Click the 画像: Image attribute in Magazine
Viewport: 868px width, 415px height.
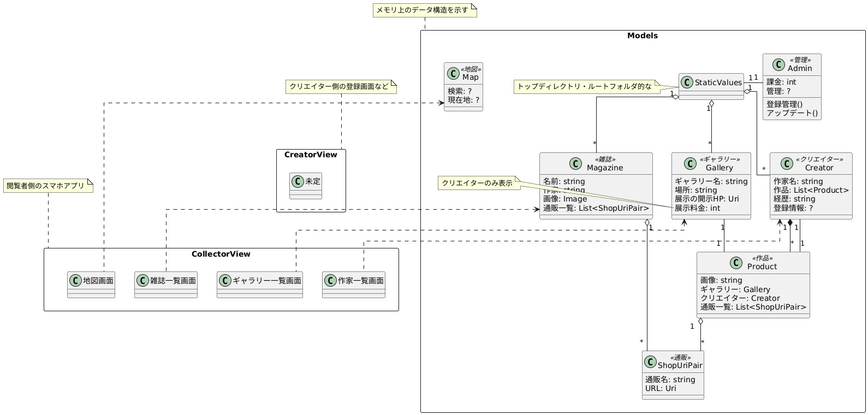pos(565,199)
